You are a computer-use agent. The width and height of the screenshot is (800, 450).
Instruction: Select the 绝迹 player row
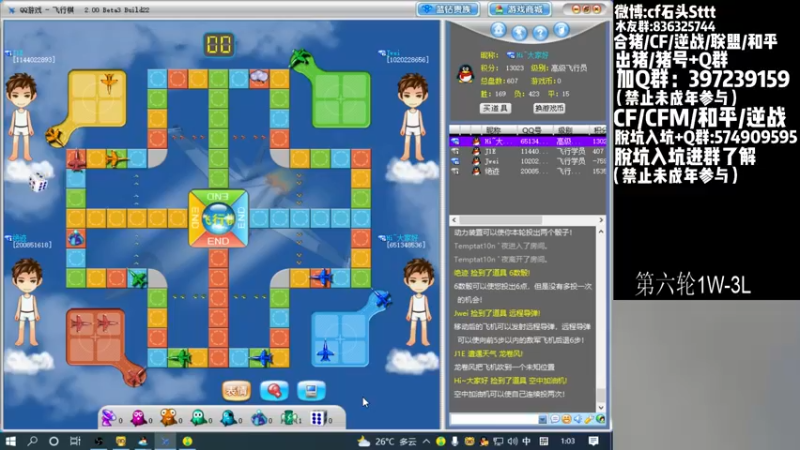tap(527, 171)
